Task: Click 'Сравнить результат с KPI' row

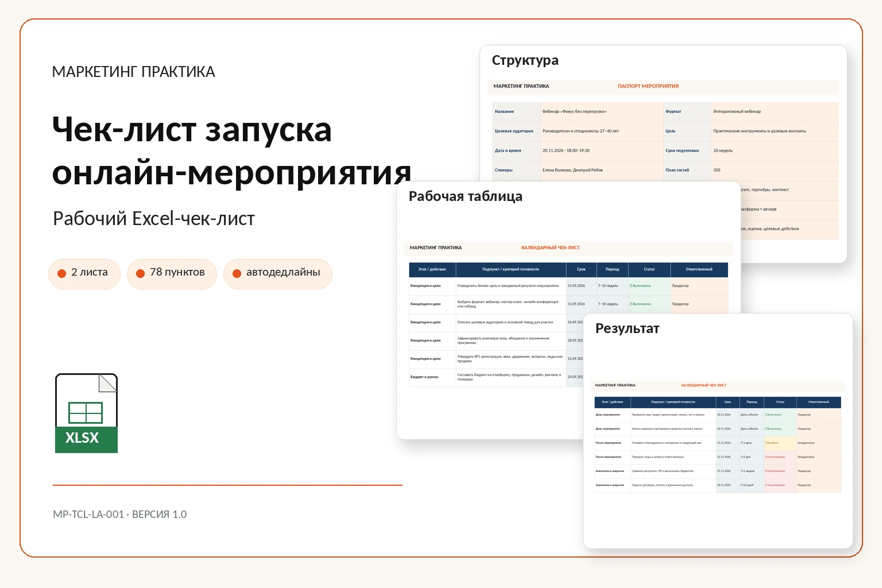Action: click(718, 471)
